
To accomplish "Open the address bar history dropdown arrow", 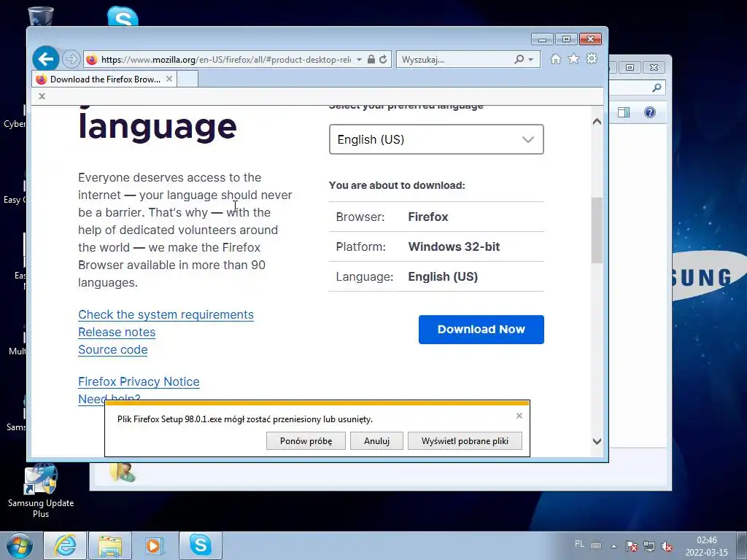I will coord(359,60).
